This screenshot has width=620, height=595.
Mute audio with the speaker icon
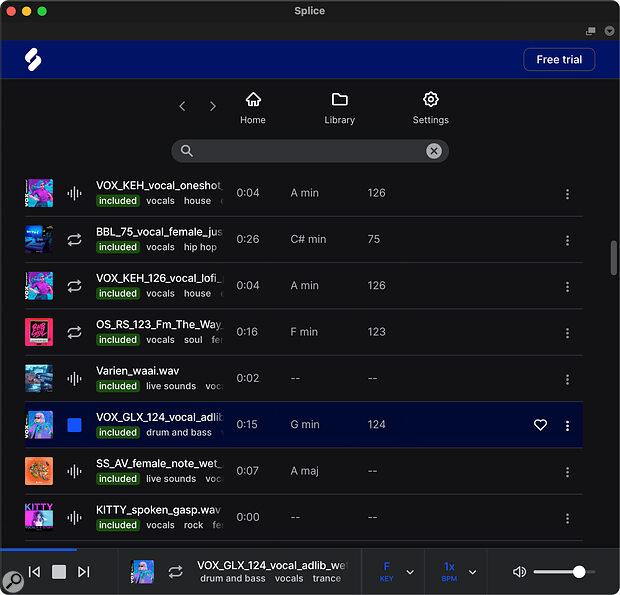pos(519,572)
